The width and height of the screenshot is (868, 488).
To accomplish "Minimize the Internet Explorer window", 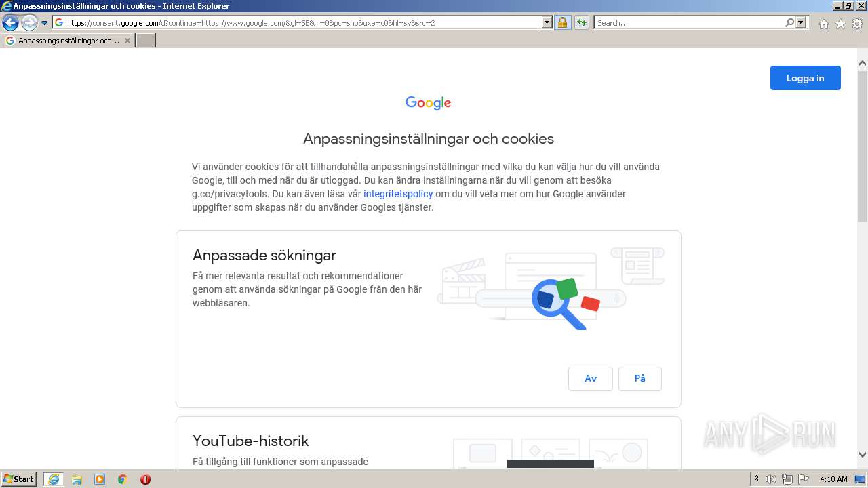I will (837, 5).
